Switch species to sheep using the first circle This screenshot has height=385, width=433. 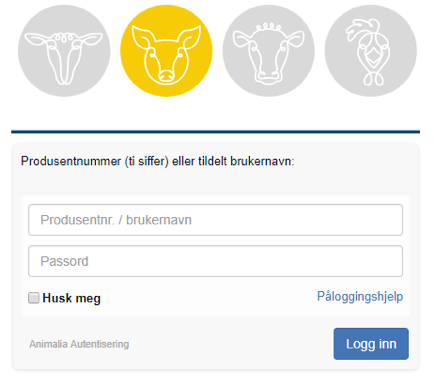[64, 51]
